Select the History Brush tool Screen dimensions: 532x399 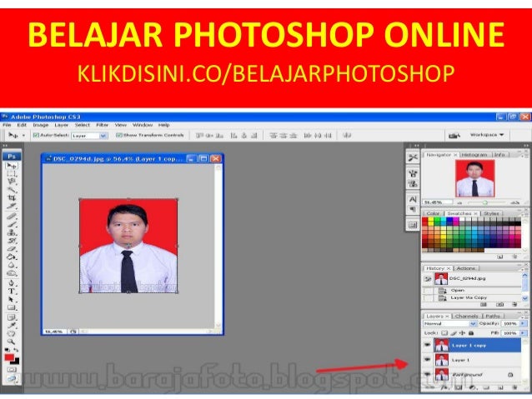pyautogui.click(x=12, y=241)
